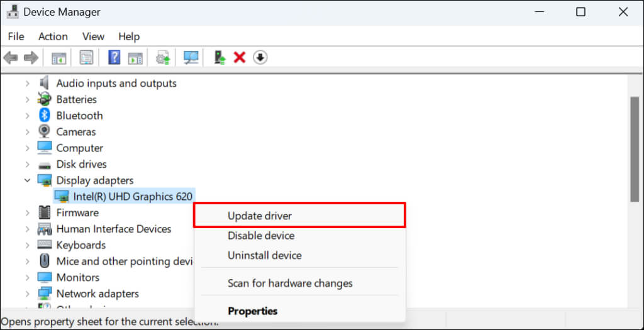644x330 pixels.
Task: Click the Bluetooth category icon
Action: [x=45, y=115]
